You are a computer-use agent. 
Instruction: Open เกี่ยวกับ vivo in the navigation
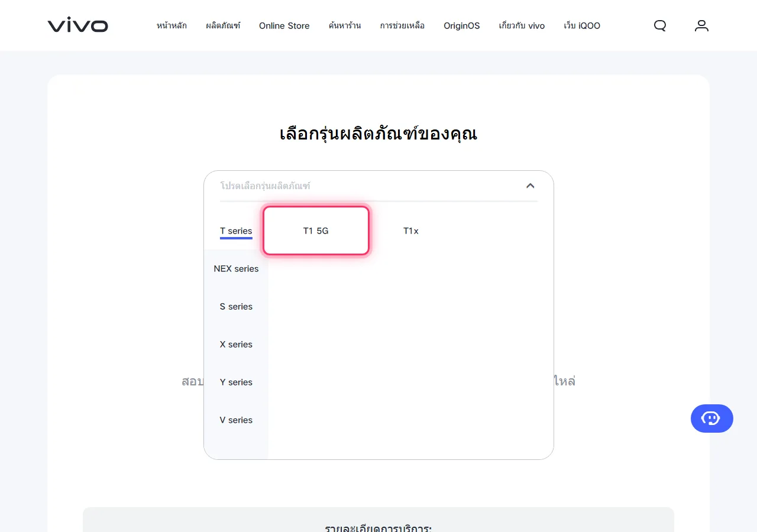(522, 25)
